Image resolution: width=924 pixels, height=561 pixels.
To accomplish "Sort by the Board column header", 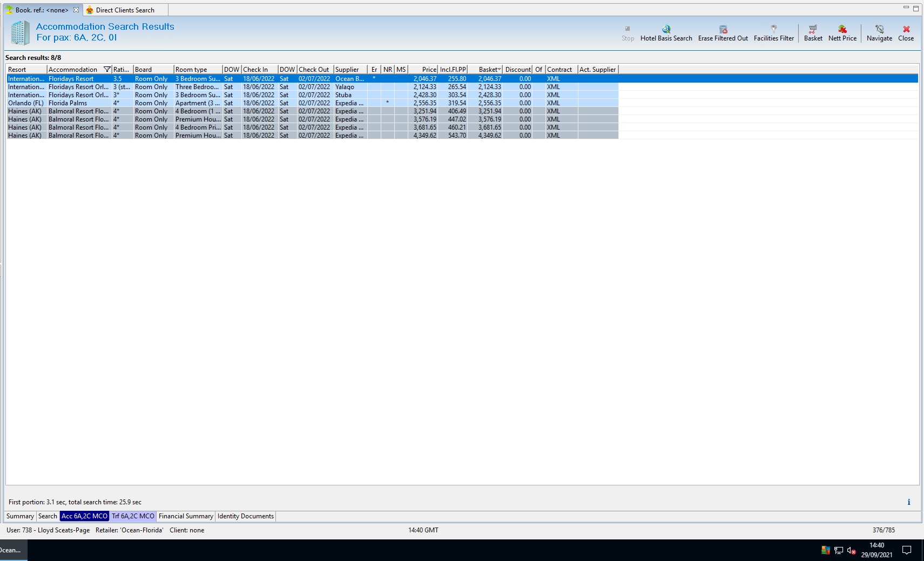I will (153, 70).
